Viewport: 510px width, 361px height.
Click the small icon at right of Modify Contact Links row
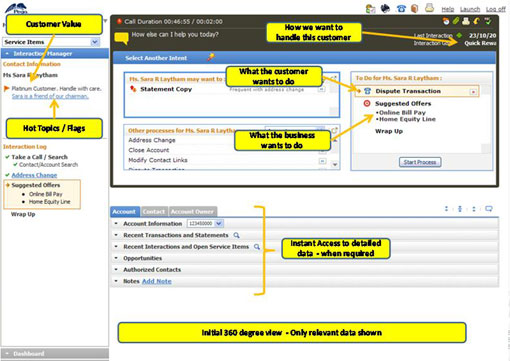pos(322,161)
